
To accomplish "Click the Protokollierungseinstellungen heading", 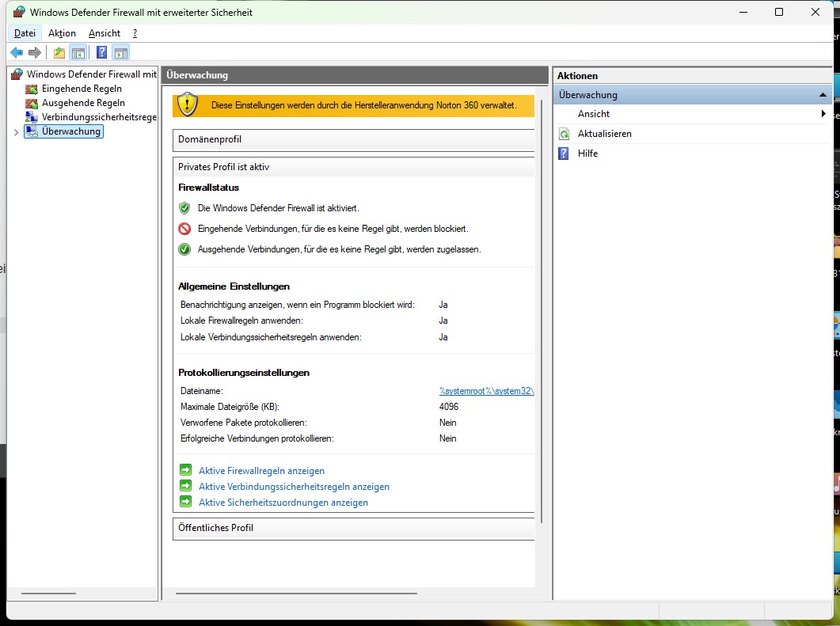I will [x=244, y=373].
